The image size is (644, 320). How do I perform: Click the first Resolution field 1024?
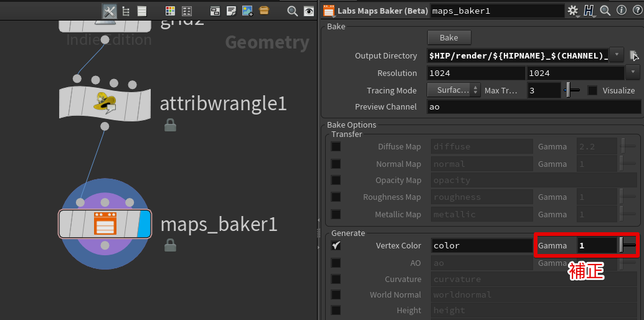[x=476, y=73]
